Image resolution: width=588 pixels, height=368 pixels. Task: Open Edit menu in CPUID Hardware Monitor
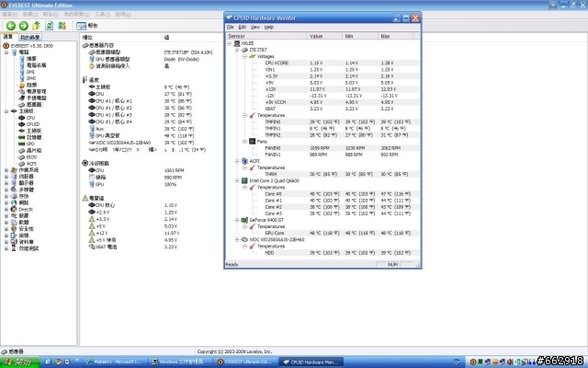(x=243, y=27)
